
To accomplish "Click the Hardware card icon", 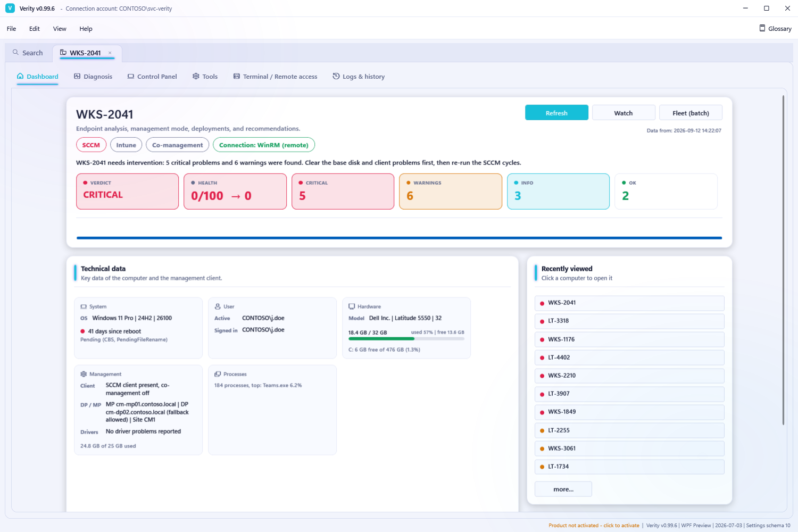I will tap(352, 306).
